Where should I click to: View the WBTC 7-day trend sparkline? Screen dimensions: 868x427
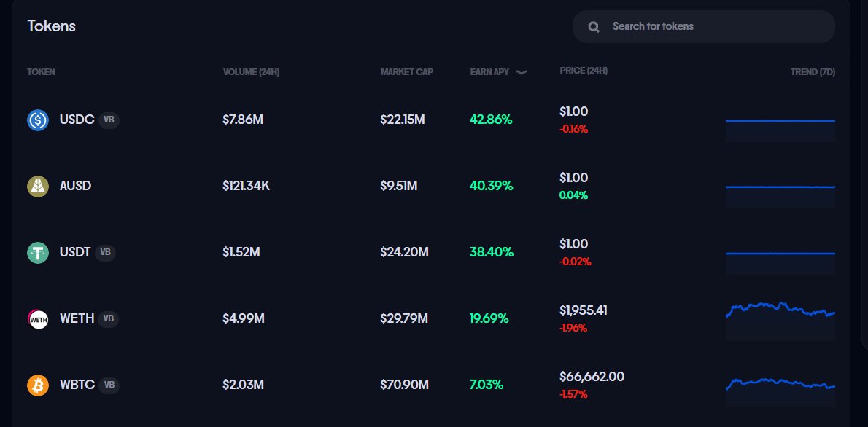click(x=780, y=384)
